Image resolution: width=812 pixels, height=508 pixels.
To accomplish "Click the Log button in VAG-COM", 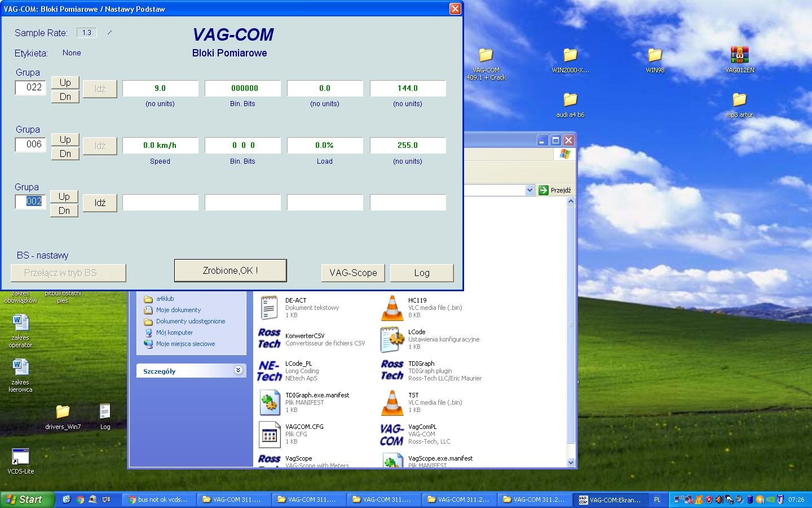I will tap(422, 273).
